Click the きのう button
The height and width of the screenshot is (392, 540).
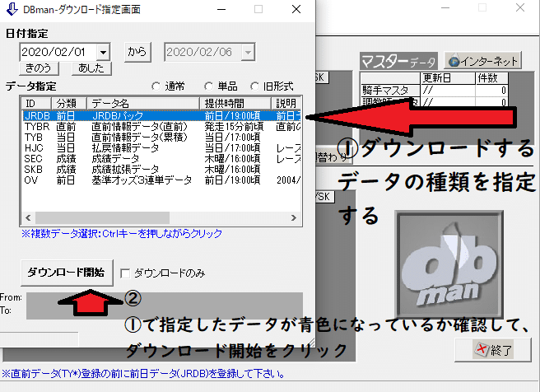click(39, 68)
